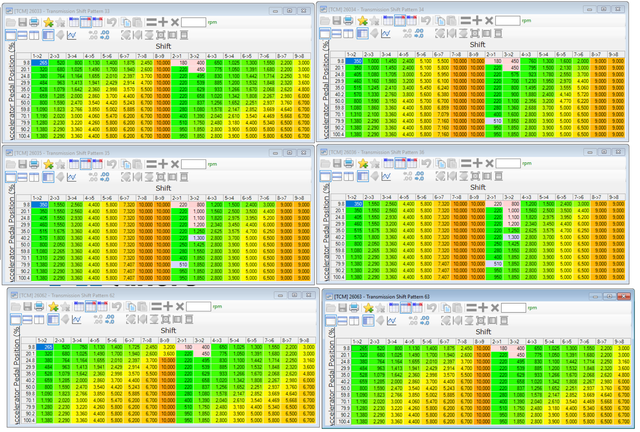Toggle single-pane view in Pattern 33 window
This screenshot has height=432, width=640.
(11, 35)
